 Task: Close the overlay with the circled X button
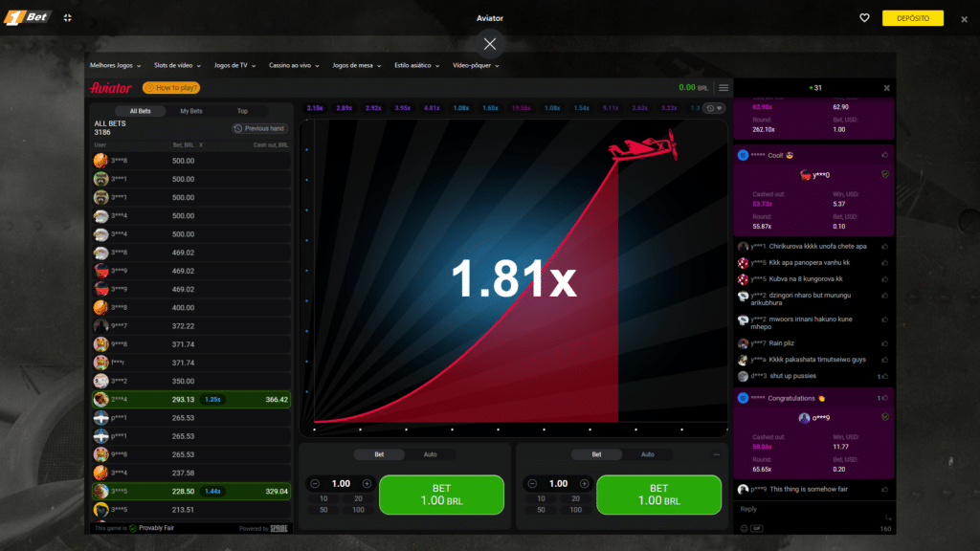pyautogui.click(x=490, y=44)
